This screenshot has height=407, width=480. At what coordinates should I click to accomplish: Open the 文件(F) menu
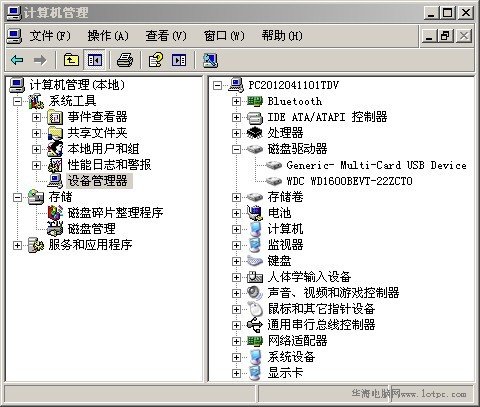click(x=50, y=36)
